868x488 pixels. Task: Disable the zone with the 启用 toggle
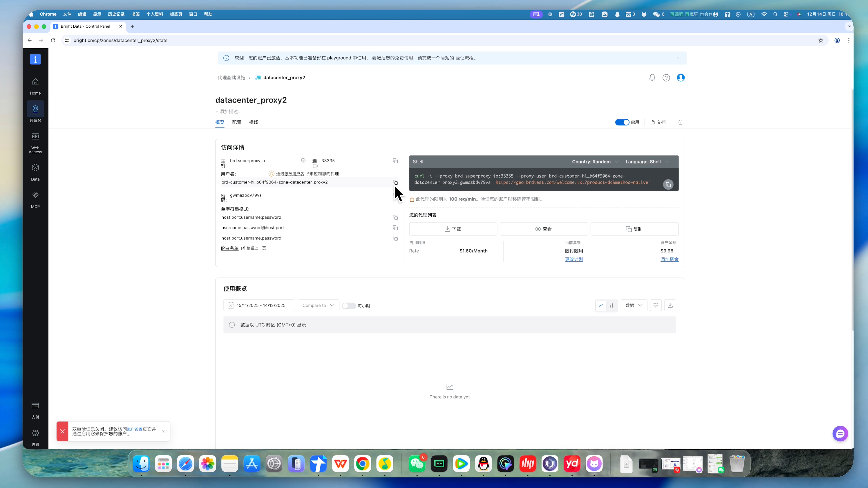[x=622, y=122]
